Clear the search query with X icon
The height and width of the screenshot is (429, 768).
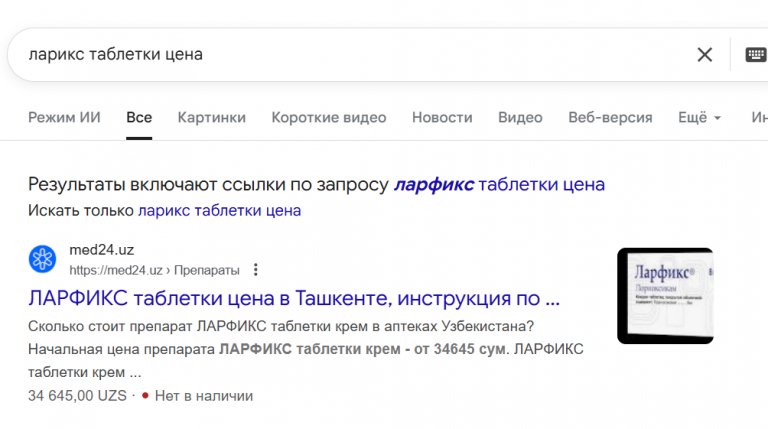tap(705, 55)
